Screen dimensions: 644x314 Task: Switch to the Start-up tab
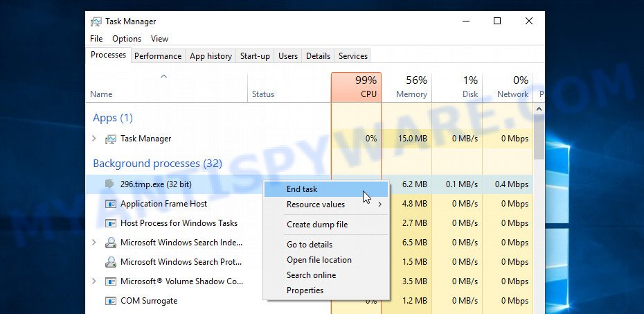255,56
